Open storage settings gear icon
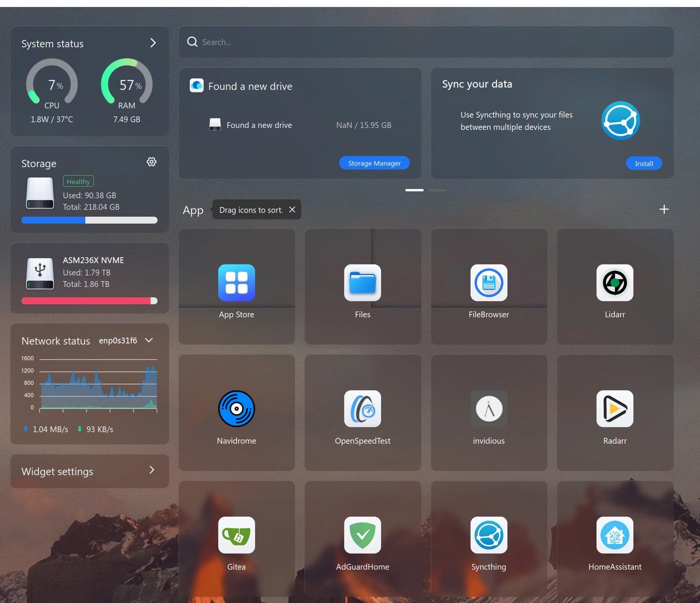700x603 pixels. pyautogui.click(x=151, y=161)
